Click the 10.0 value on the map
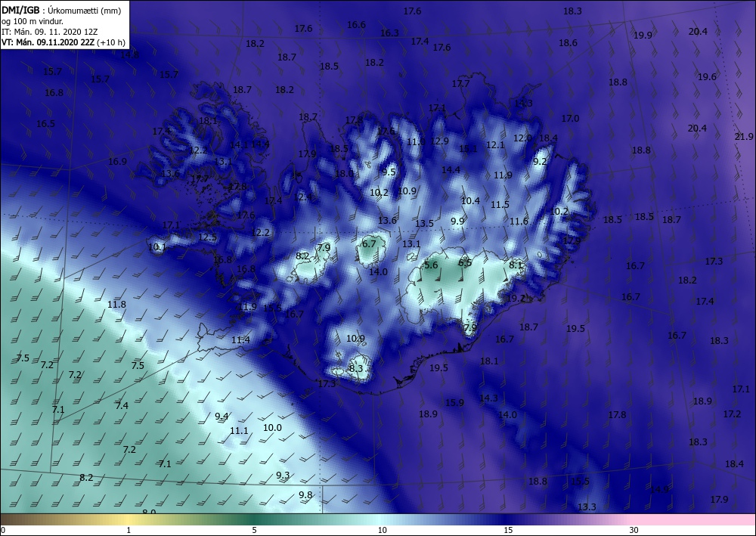 pyautogui.click(x=272, y=428)
